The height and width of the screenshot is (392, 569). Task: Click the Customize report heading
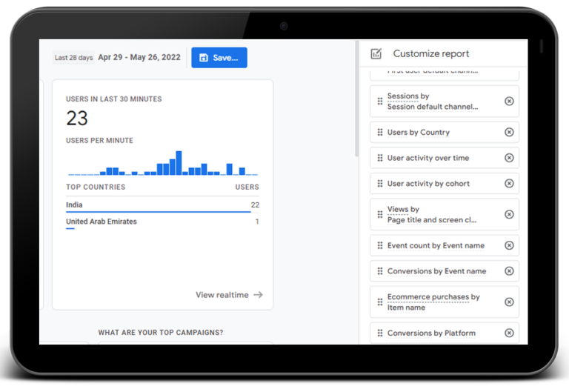click(431, 53)
